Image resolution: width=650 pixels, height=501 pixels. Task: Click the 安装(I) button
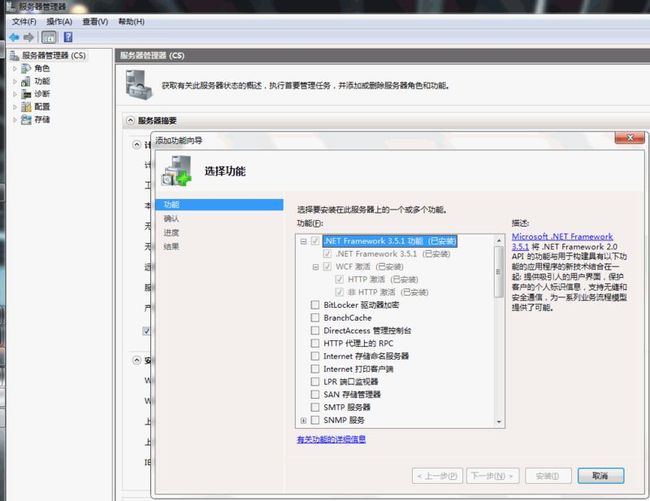[x=548, y=476]
